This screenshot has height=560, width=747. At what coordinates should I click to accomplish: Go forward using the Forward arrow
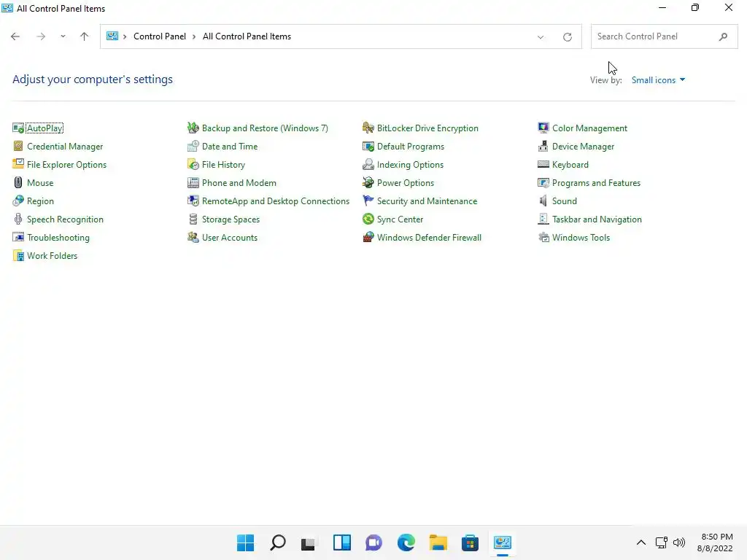point(41,36)
